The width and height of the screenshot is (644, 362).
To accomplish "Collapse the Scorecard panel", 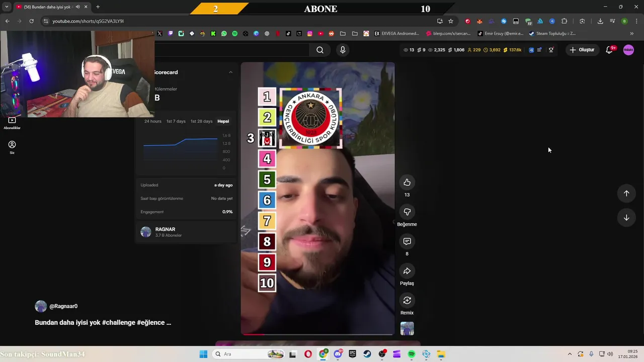I will [230, 72].
